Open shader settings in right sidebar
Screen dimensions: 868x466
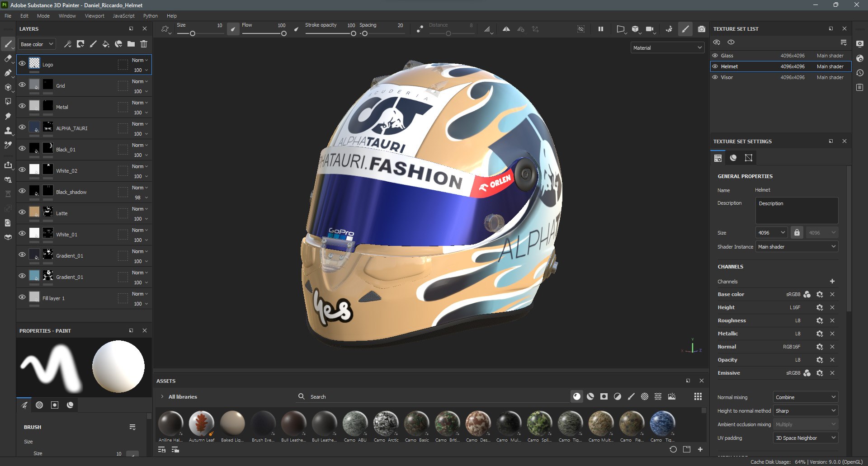tap(860, 58)
